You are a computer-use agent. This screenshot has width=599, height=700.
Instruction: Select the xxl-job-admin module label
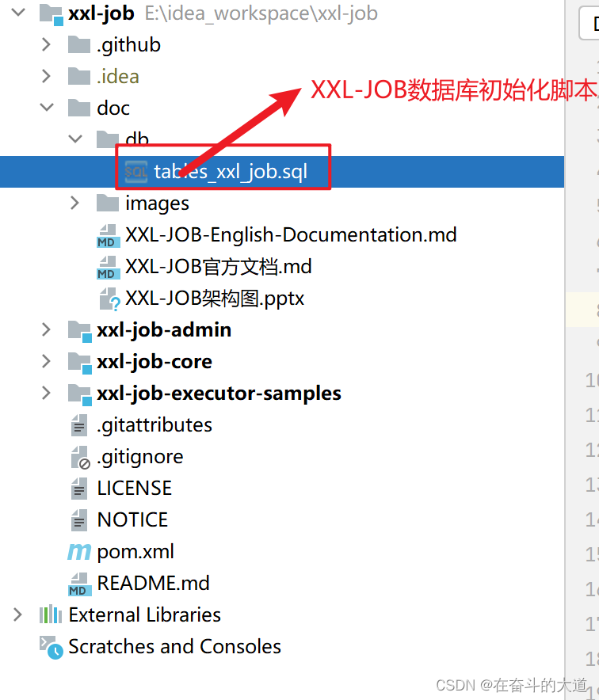click(164, 331)
